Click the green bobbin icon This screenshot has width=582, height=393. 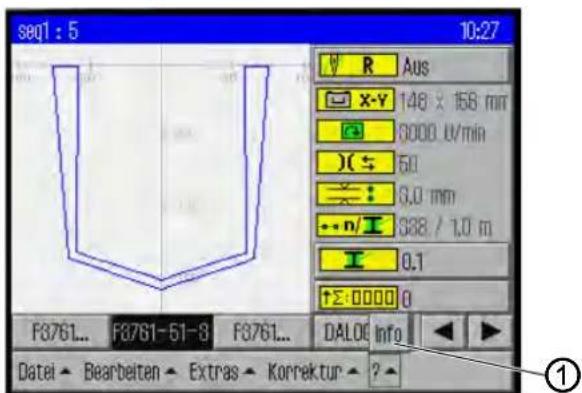coord(358,261)
